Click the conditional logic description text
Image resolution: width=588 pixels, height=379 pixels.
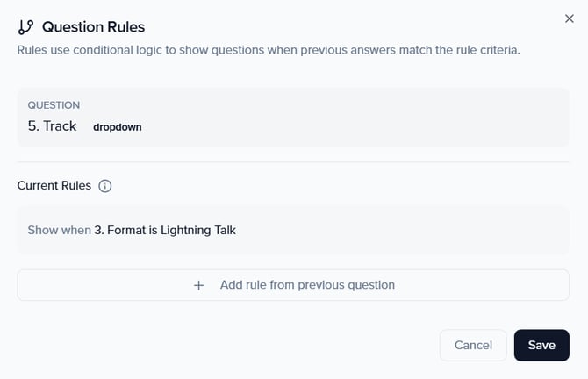pyautogui.click(x=269, y=50)
